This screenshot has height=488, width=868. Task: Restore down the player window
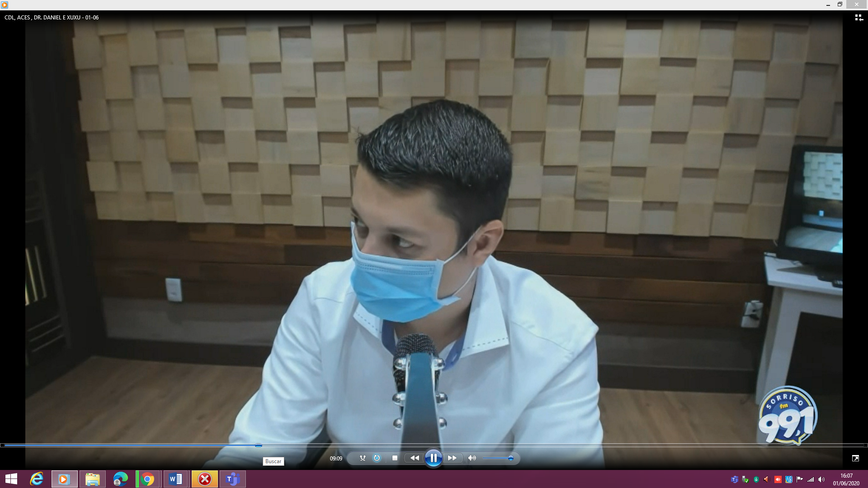840,5
